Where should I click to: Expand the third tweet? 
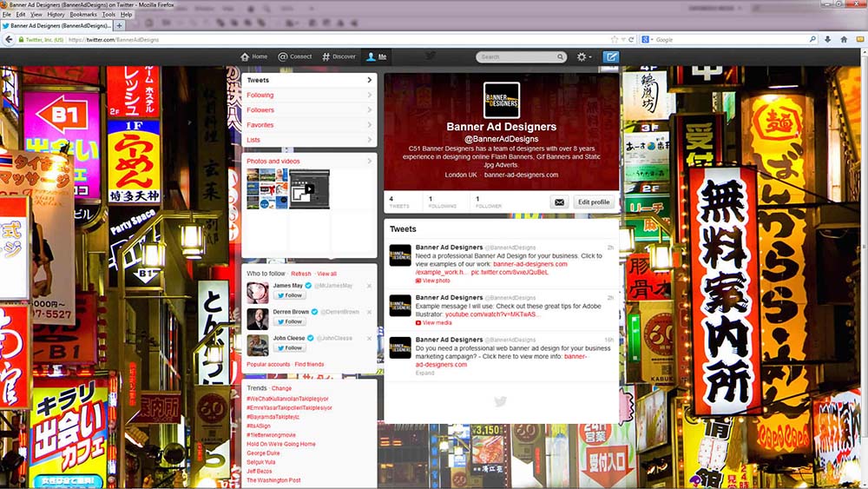(425, 373)
